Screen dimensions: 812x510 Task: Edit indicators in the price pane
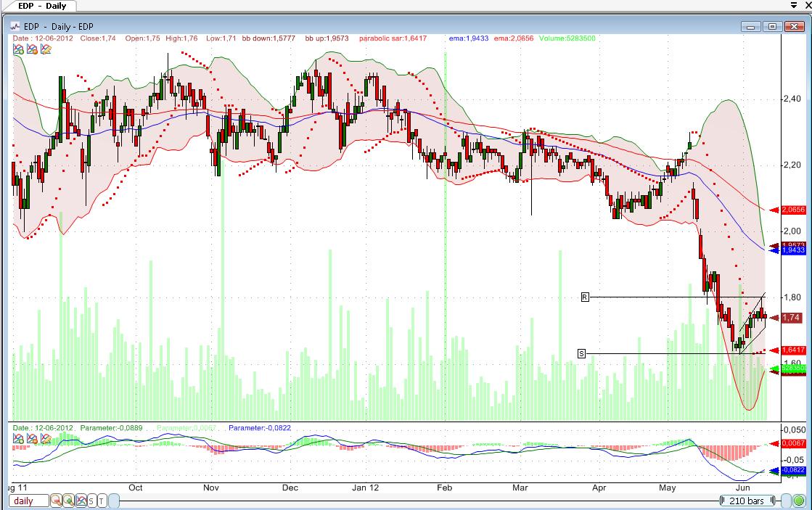[46, 49]
